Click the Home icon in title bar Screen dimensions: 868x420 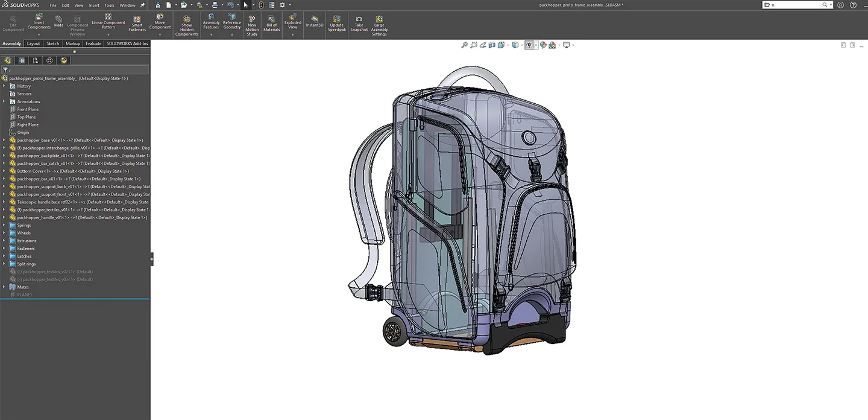click(x=158, y=5)
